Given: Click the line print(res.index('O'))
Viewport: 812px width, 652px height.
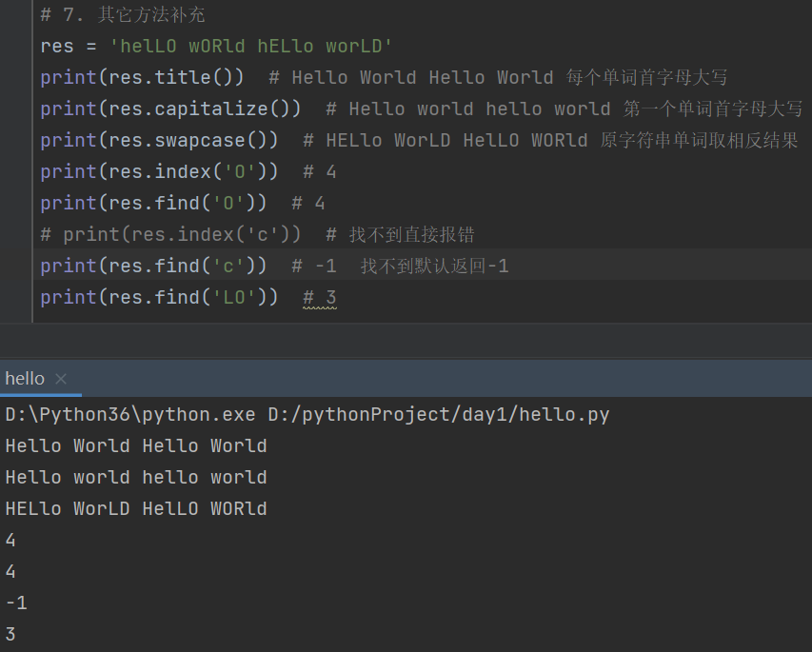Looking at the screenshot, I should pyautogui.click(x=159, y=172).
